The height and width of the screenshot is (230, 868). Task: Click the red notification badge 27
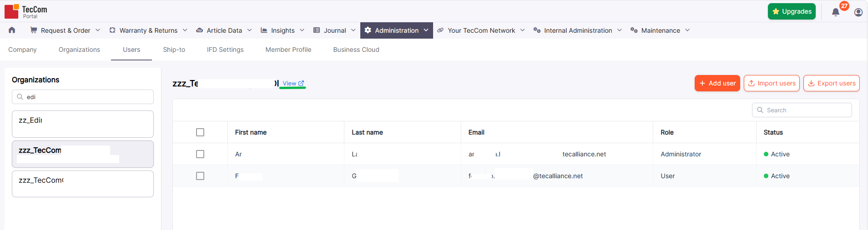click(844, 6)
